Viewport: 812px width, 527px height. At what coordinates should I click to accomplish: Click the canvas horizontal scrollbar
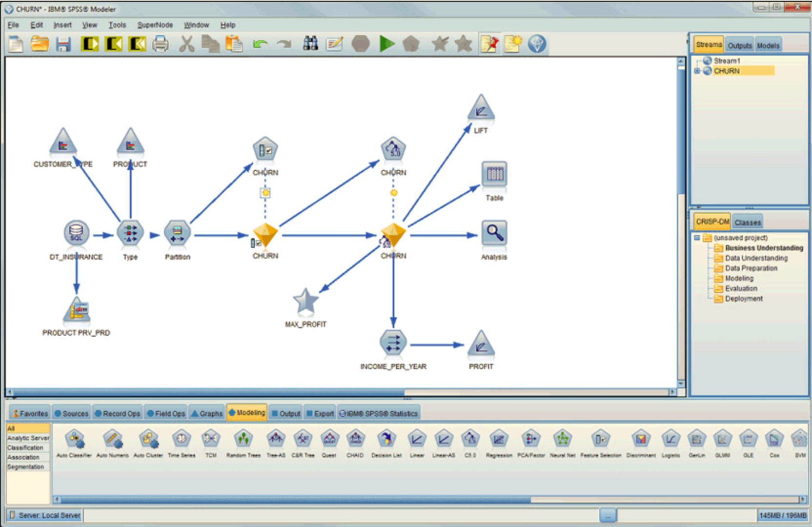tap(342, 392)
